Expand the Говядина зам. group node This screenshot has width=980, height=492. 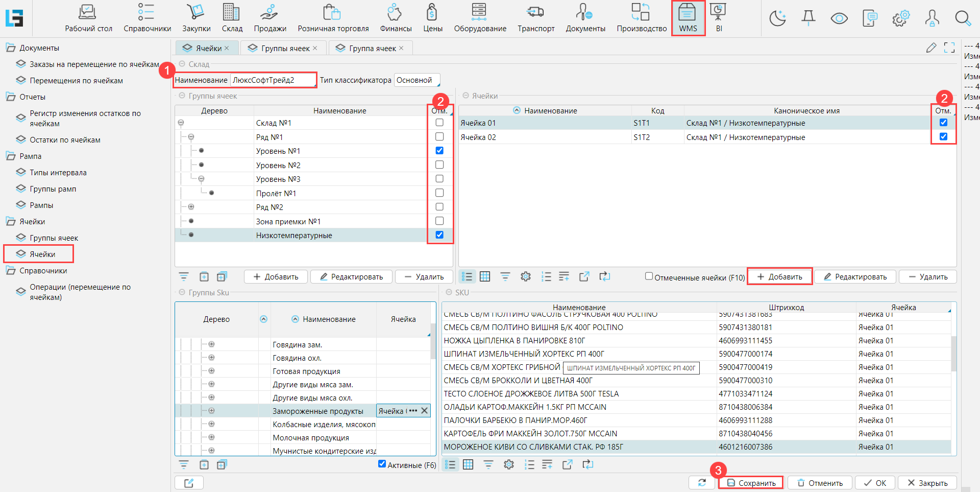pos(211,344)
